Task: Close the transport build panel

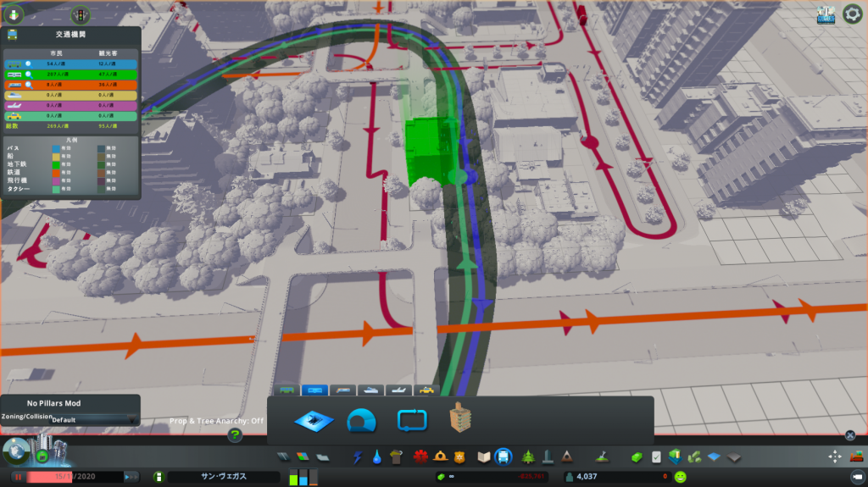Action: pyautogui.click(x=850, y=435)
